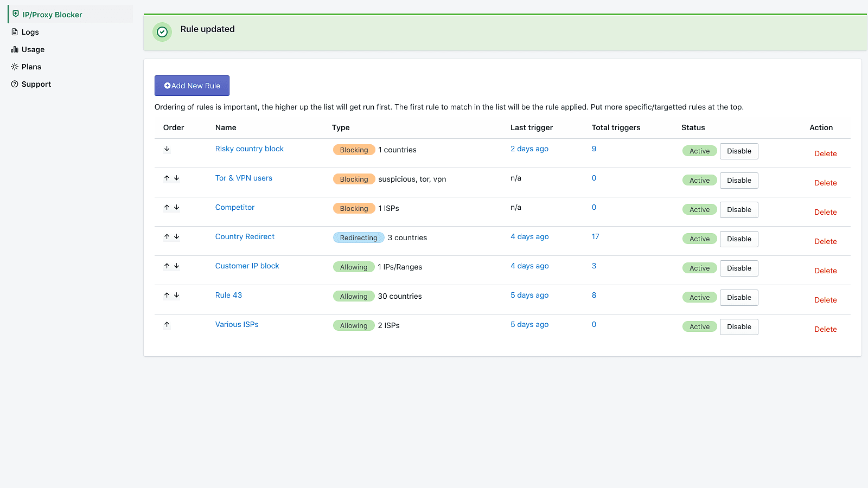868x488 pixels.
Task: Open the Tor & VPN users rule
Action: pyautogui.click(x=244, y=178)
